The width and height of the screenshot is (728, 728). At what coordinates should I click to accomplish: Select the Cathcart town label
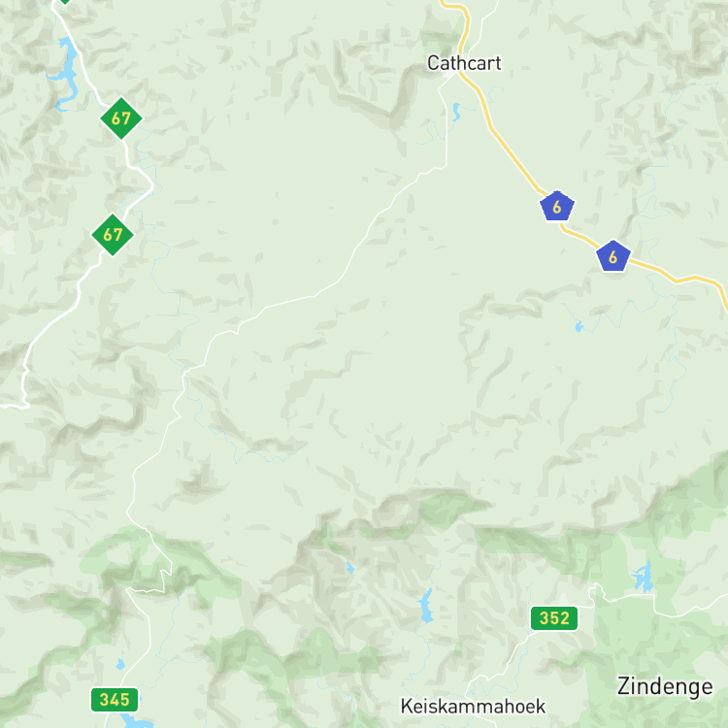pos(464,63)
